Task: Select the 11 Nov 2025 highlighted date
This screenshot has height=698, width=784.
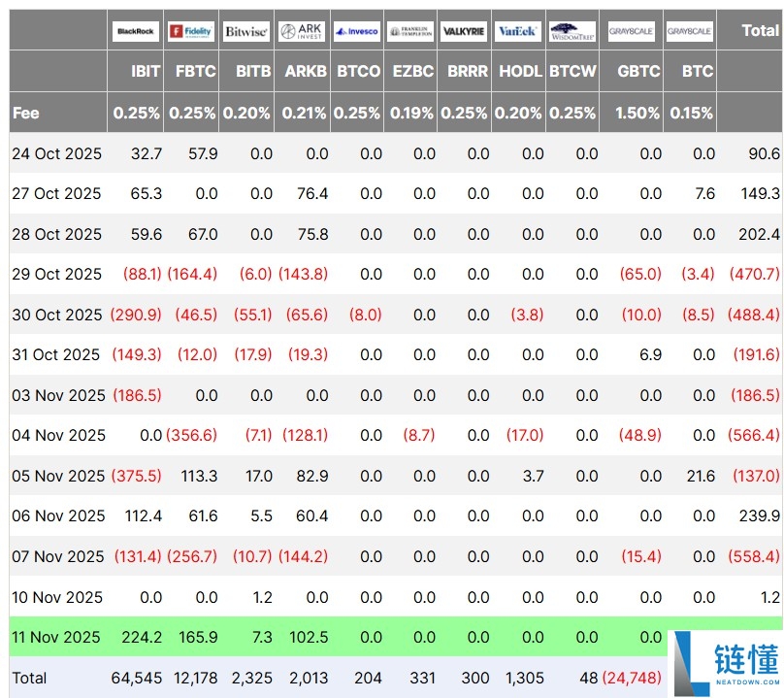Action: [56, 638]
